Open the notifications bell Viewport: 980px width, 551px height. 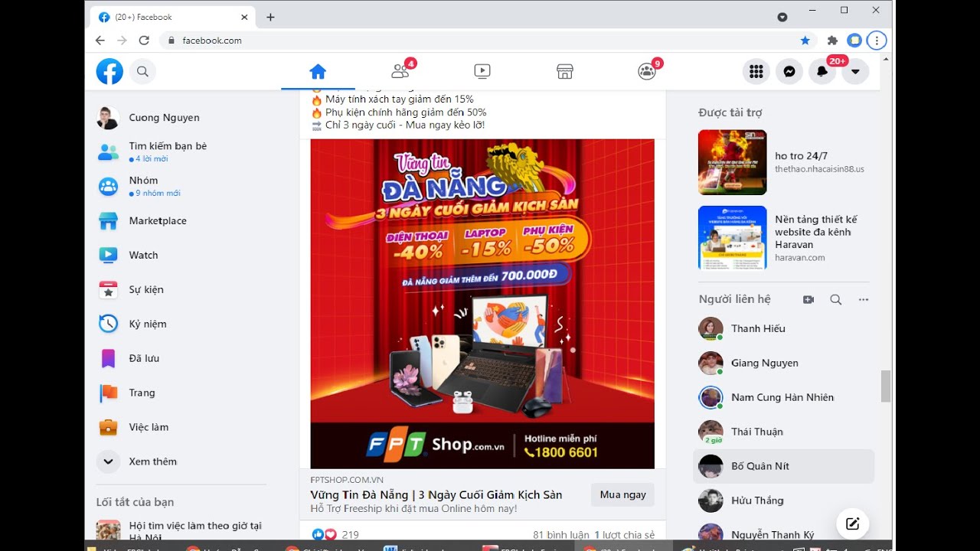(x=822, y=71)
